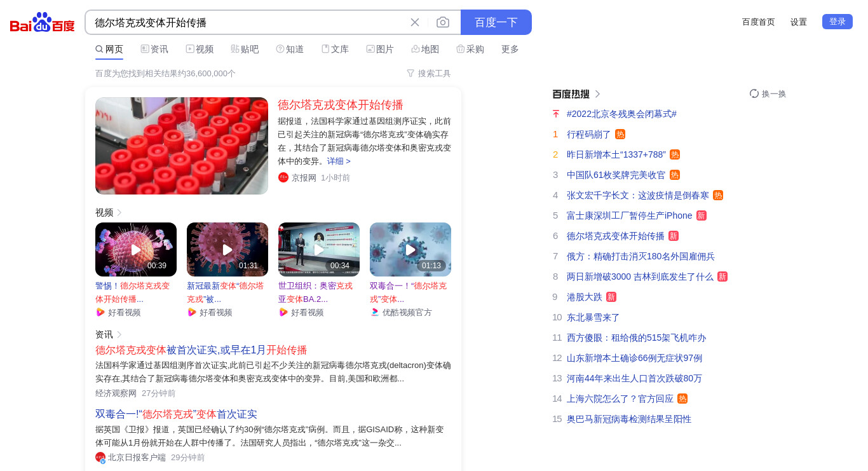868x471 pixels.
Task: Open hot search 中国队61枚奖牌完美收官
Action: [616, 175]
